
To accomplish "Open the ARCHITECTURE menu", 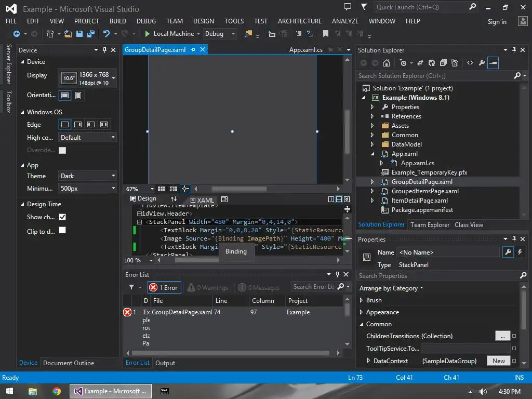I will point(300,21).
